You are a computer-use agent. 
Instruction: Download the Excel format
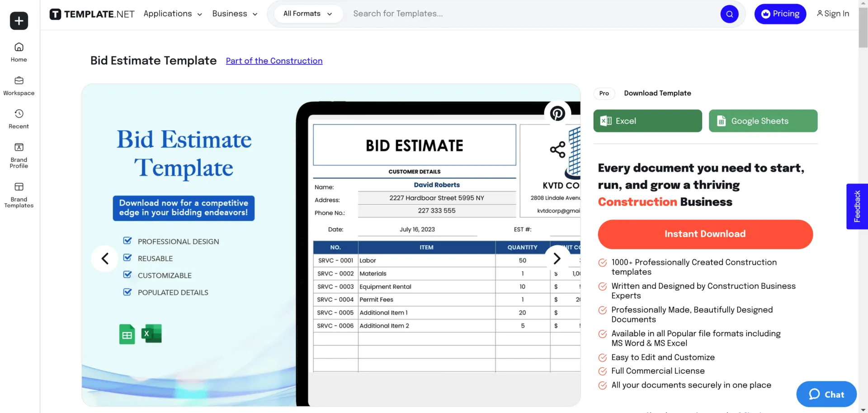pos(647,121)
